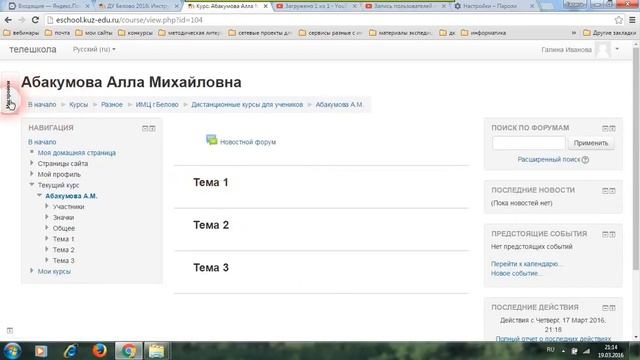Click the Применить search button
640x360 pixels.
coord(591,143)
